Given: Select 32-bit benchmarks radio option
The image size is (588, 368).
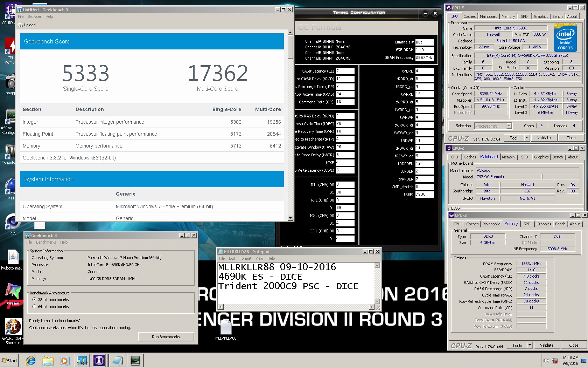Looking at the screenshot, I should tap(34, 300).
